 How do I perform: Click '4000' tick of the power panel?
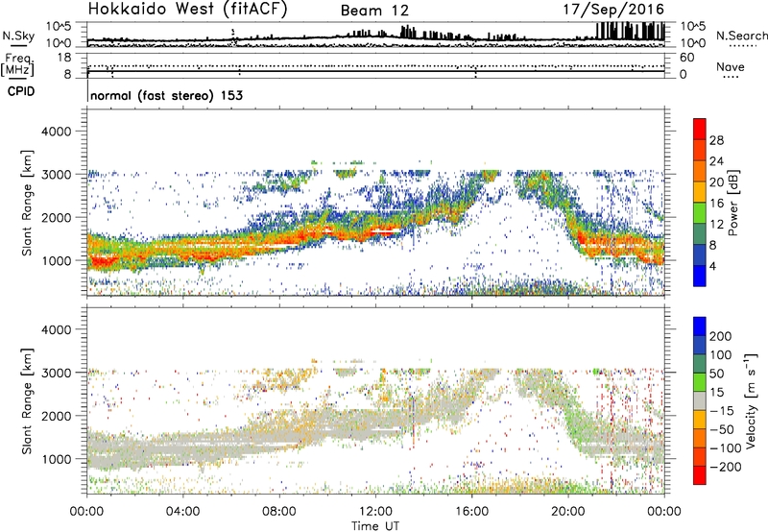[56, 132]
